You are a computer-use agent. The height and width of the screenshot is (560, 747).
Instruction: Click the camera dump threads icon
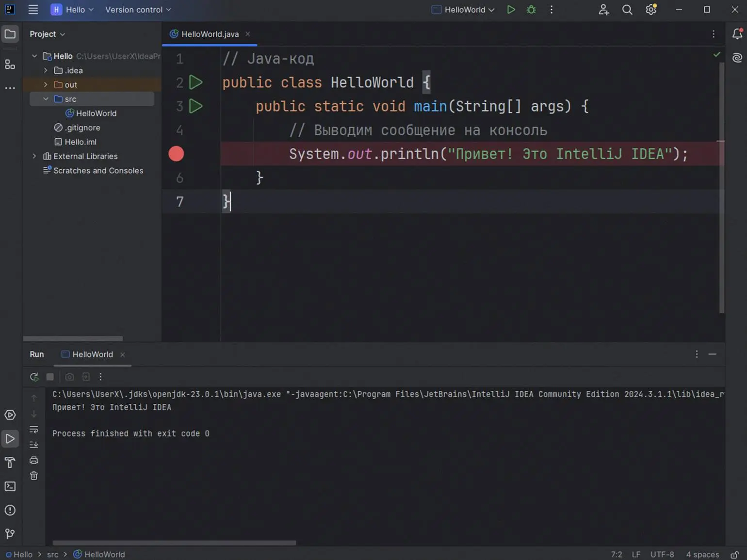click(70, 377)
